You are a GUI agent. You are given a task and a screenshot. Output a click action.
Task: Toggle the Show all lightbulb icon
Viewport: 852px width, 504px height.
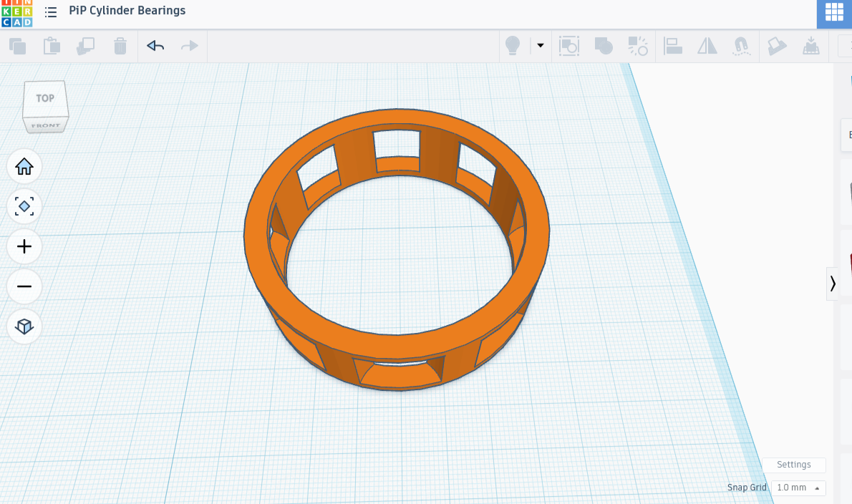(513, 46)
